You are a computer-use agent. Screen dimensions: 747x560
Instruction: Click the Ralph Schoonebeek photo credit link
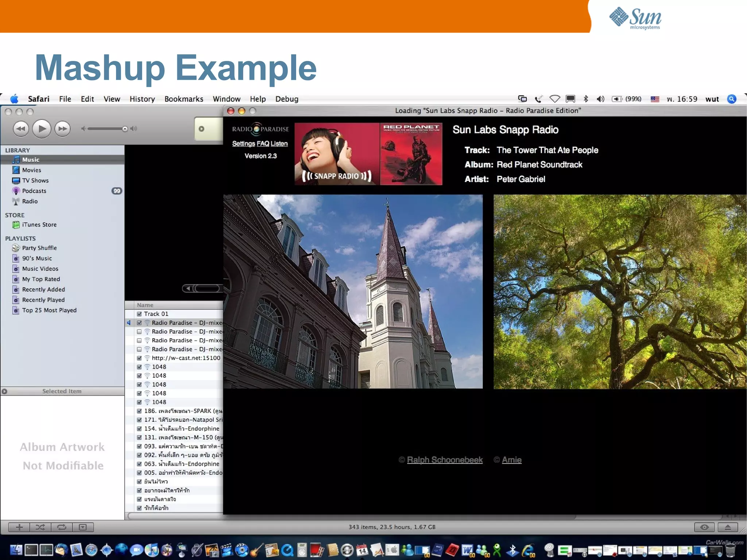pos(445,460)
